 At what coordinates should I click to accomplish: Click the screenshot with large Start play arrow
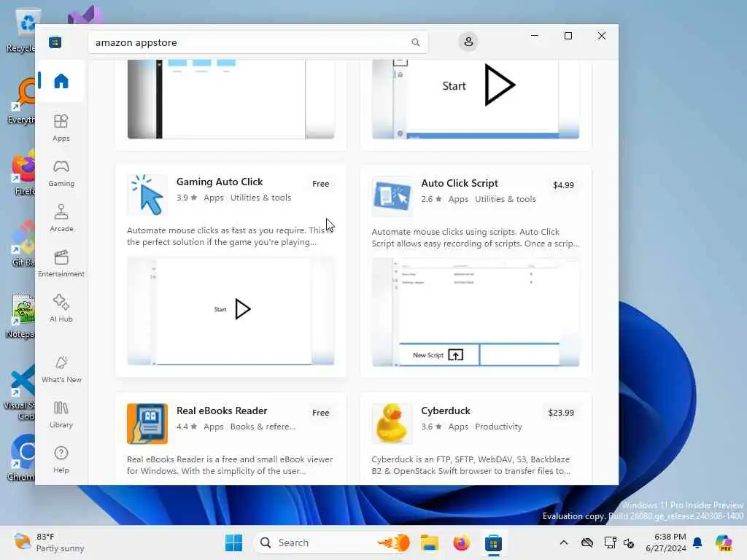(476, 99)
